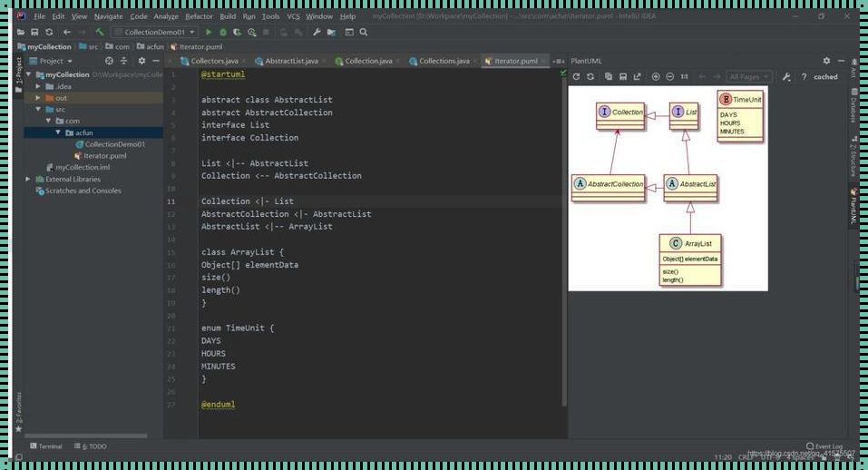Click PlantUML export external link icon
The height and width of the screenshot is (470, 868).
pos(637,77)
